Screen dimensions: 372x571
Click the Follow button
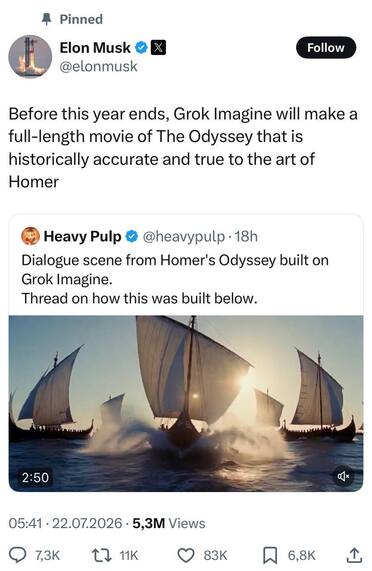[326, 48]
